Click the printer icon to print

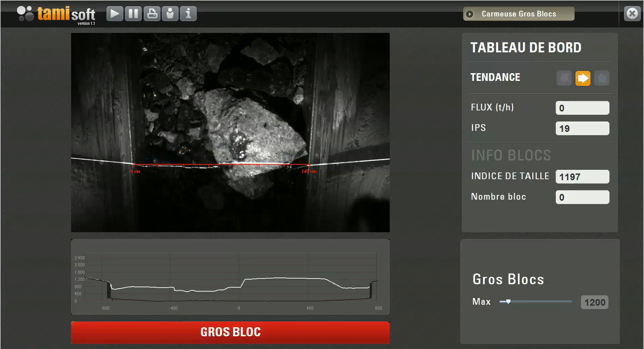tap(152, 14)
